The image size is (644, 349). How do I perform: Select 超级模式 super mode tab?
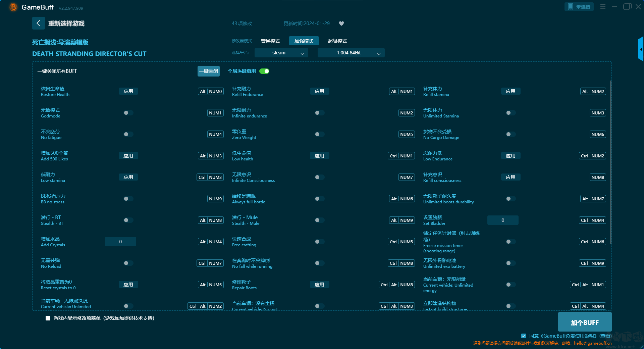pos(337,41)
